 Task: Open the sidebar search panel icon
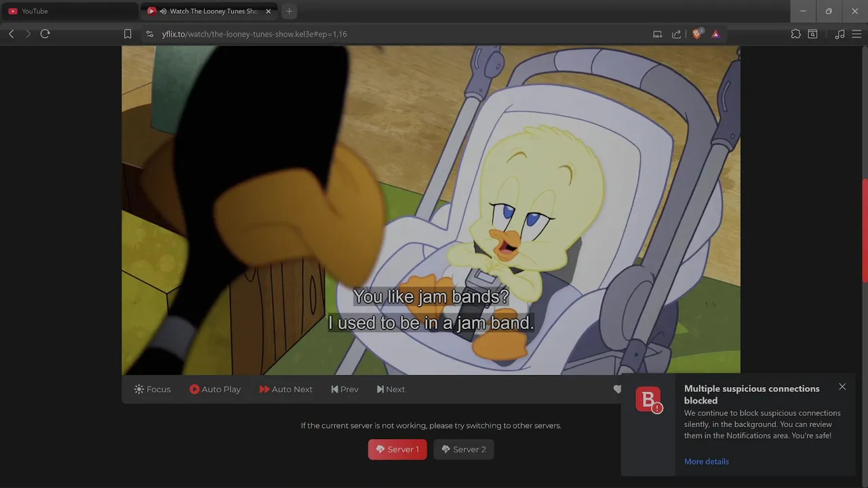(812, 34)
